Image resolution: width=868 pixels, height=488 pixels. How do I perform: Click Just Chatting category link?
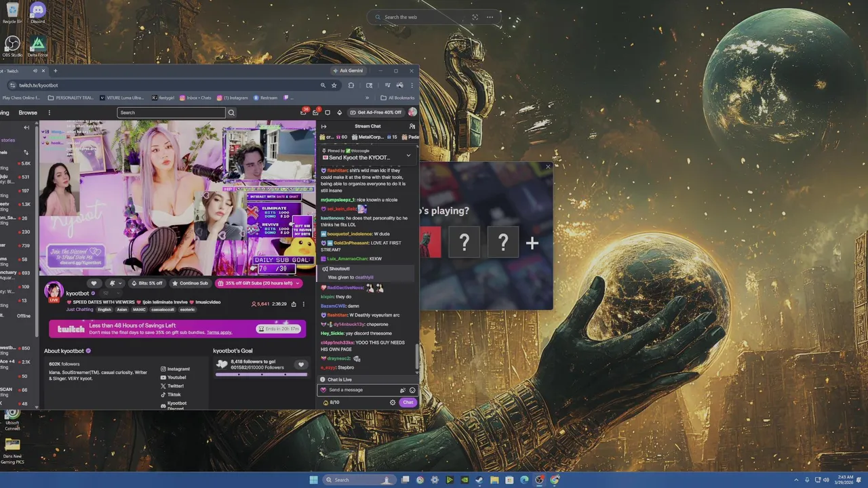coord(79,309)
